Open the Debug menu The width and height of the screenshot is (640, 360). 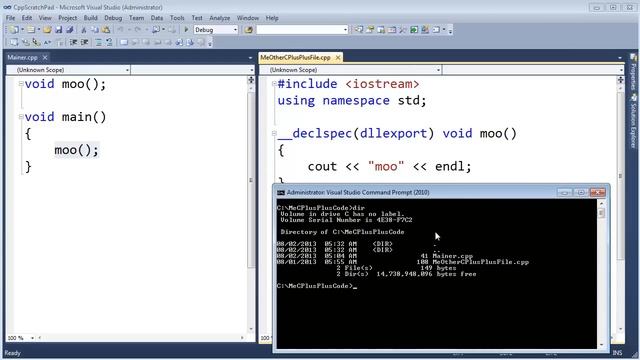tap(113, 18)
